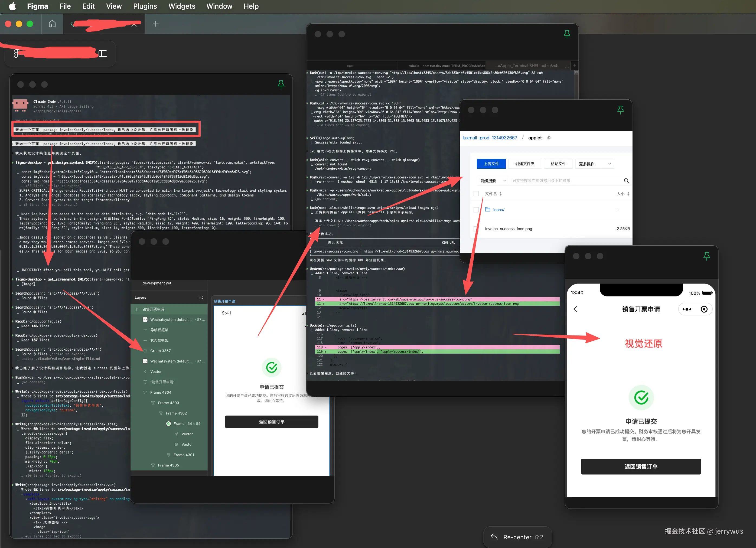The image size is (756, 548).
Task: Open the 更多操作 dropdown
Action: pyautogui.click(x=594, y=164)
